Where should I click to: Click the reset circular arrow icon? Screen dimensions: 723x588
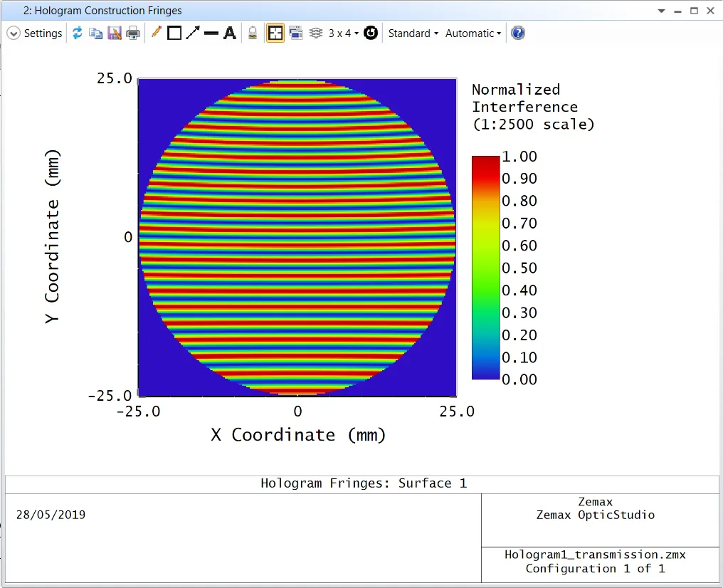coord(371,33)
